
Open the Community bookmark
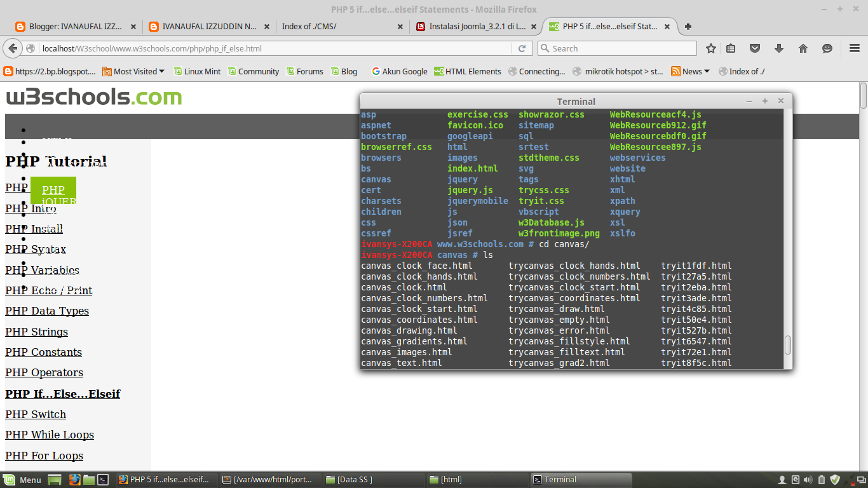(x=254, y=72)
